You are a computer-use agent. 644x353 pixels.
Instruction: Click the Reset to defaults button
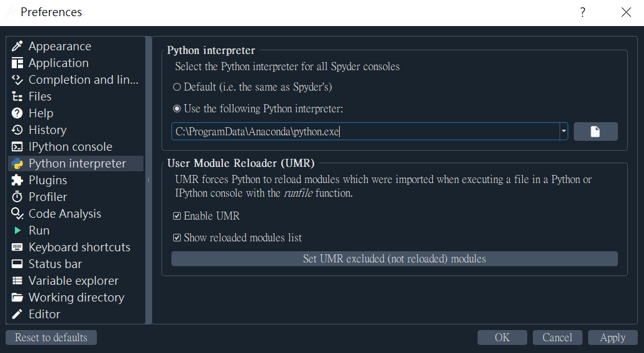[x=51, y=337]
